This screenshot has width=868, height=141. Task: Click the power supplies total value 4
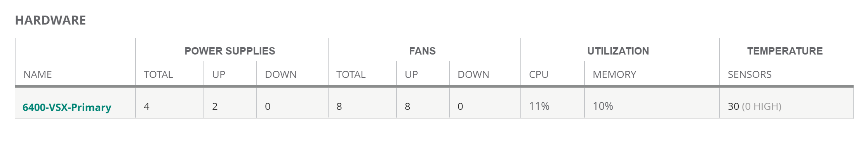click(x=146, y=106)
